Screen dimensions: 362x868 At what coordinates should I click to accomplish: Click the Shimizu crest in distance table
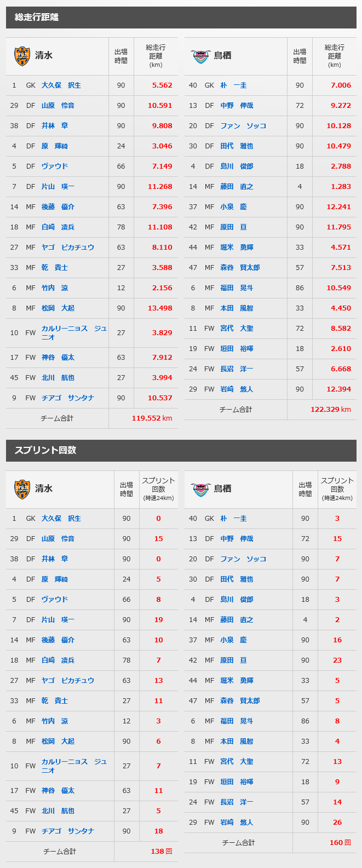coord(22,56)
